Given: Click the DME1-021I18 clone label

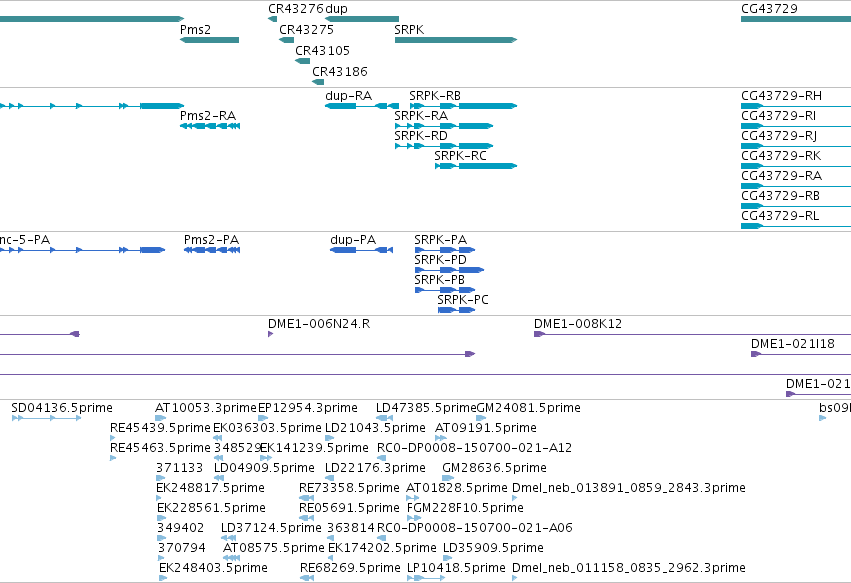Looking at the screenshot, I should pos(792,344).
